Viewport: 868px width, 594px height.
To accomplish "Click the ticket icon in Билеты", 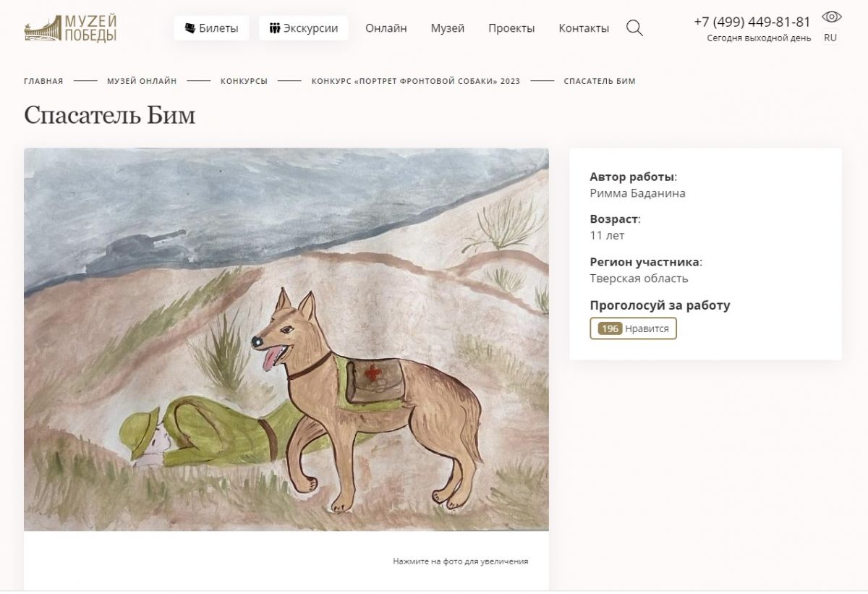I will tap(190, 28).
